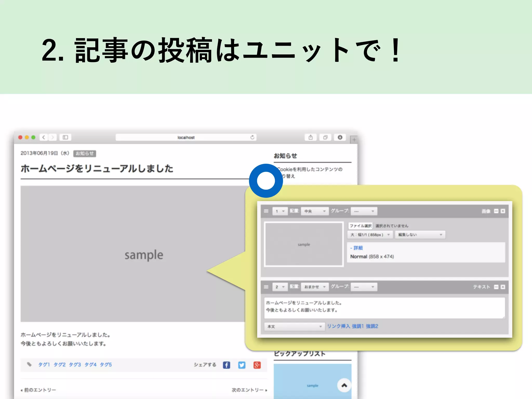Open the 配置 dropdown showing おまかせ
This screenshot has height=399, width=532.
[315, 287]
